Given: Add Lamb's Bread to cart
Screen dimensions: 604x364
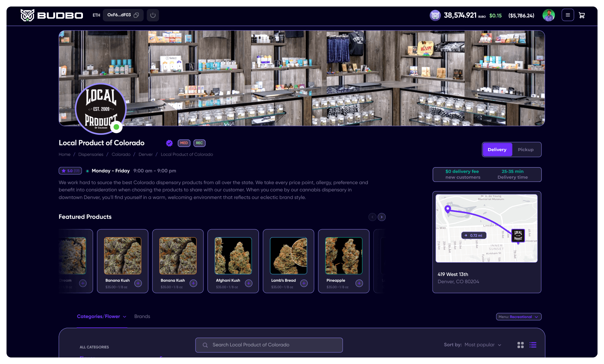Looking at the screenshot, I should (304, 283).
